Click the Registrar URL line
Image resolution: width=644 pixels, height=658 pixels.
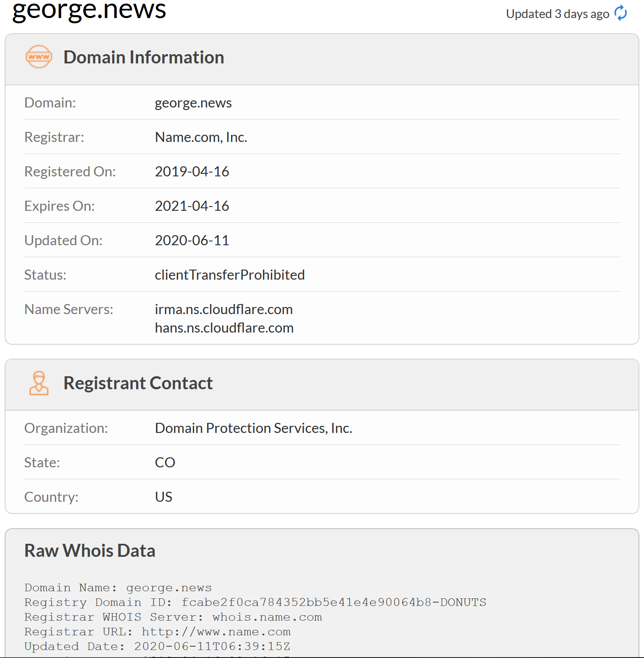click(158, 632)
